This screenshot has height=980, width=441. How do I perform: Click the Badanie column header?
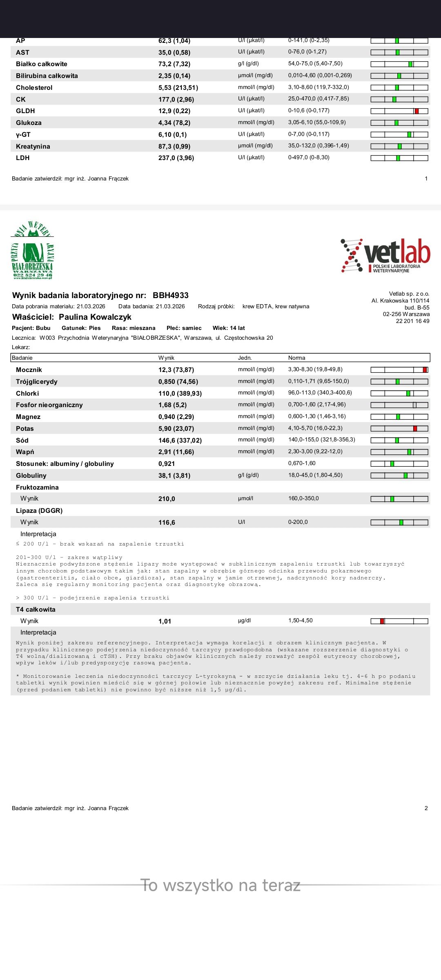pyautogui.click(x=22, y=358)
